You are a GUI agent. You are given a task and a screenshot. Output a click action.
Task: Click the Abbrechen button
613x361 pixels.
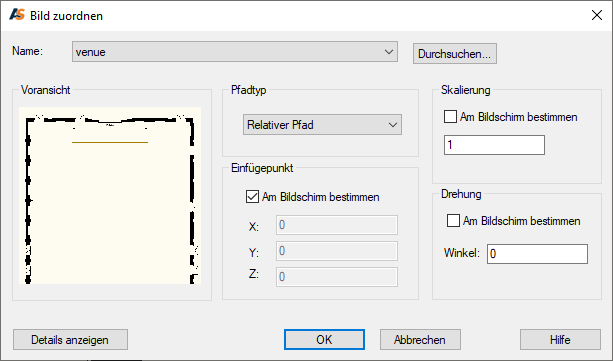[x=420, y=339]
